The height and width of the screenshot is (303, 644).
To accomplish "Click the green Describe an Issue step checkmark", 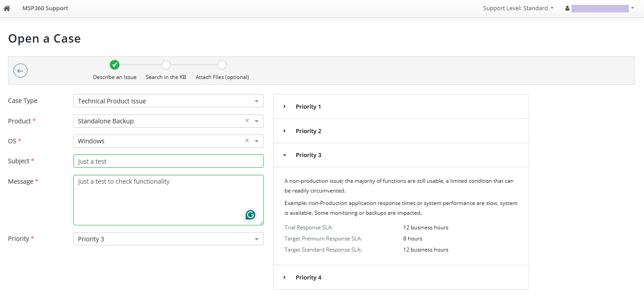I will coord(115,65).
